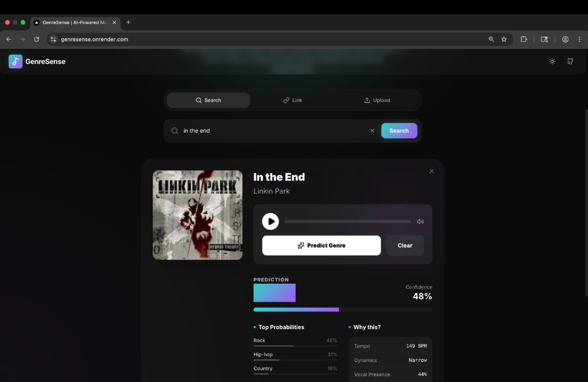Clear the search field with the X icon
The width and height of the screenshot is (588, 382).
[x=372, y=131]
